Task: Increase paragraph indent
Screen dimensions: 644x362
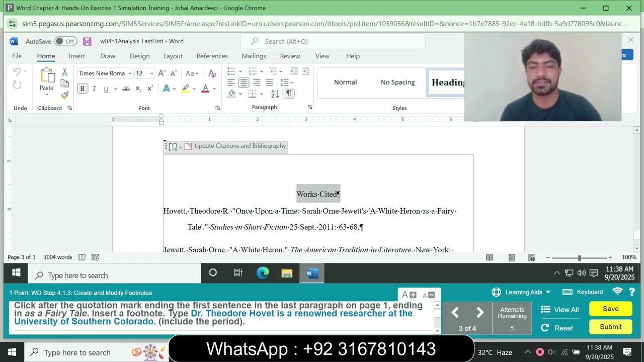Action: click(306, 71)
